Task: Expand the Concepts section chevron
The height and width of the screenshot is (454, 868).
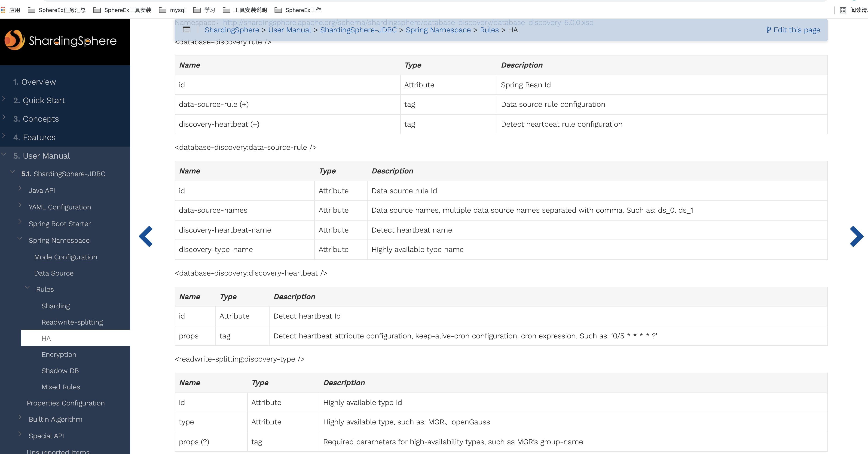Action: [x=4, y=117]
